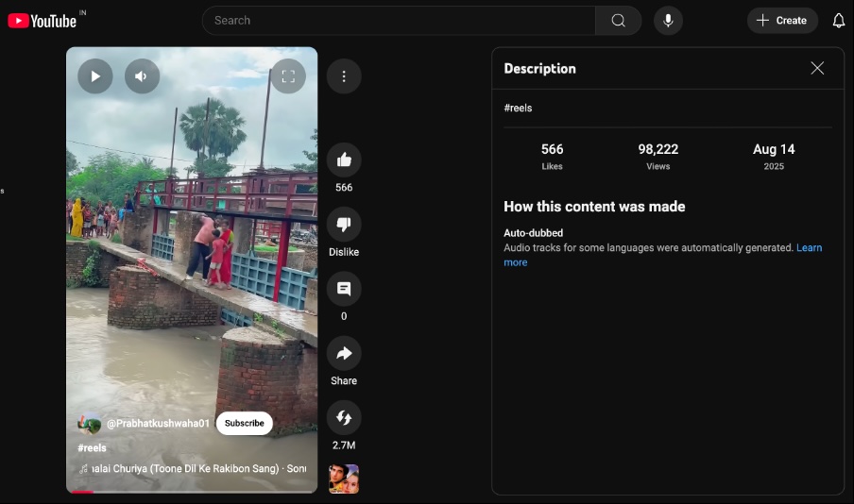Image resolution: width=854 pixels, height=504 pixels.
Task: Click the magnifying glass search button
Action: (x=618, y=21)
